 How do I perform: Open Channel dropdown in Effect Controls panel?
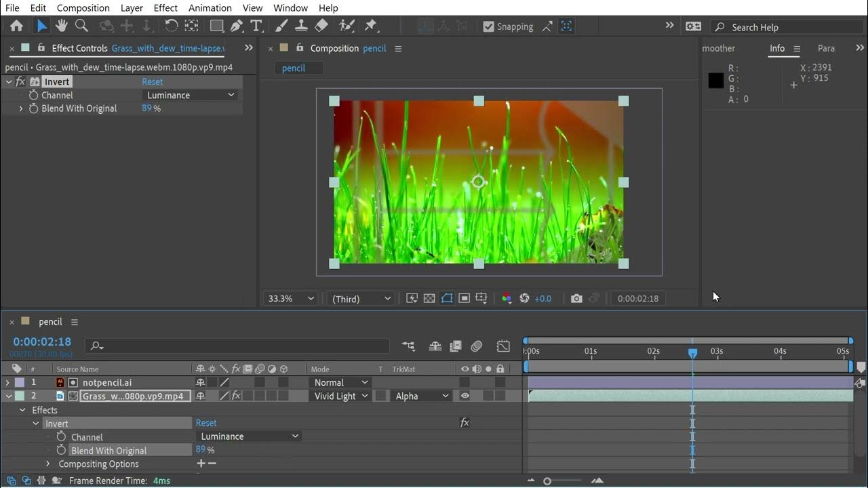190,95
